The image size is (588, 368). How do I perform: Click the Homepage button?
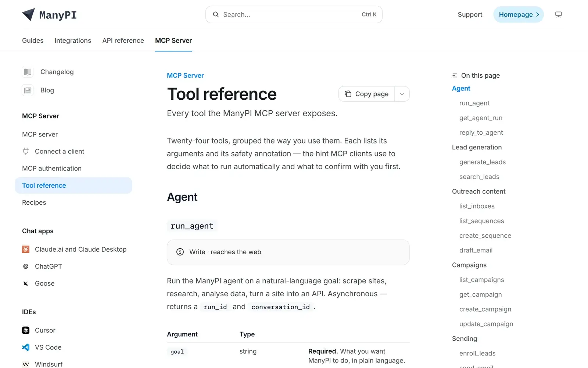coord(519,14)
